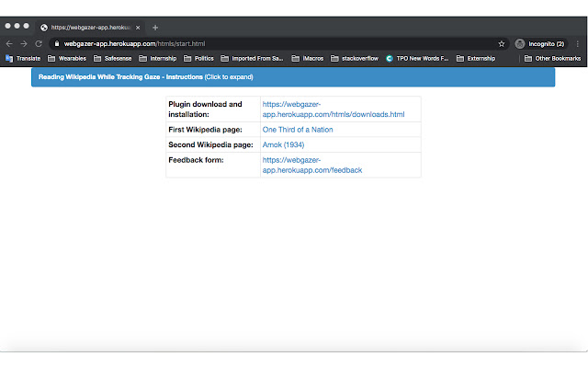This screenshot has height=368, width=588.
Task: Open the Wearables bookmark folder
Action: point(67,59)
